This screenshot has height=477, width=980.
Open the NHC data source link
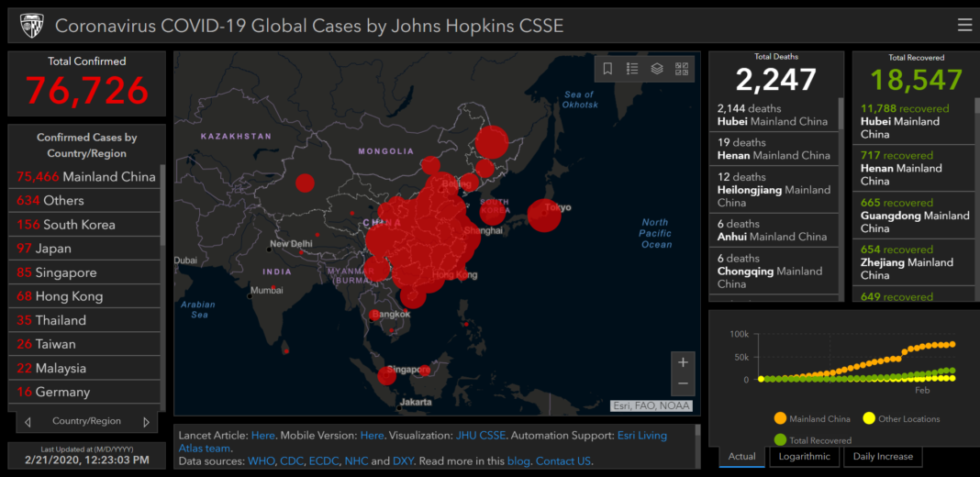point(356,461)
